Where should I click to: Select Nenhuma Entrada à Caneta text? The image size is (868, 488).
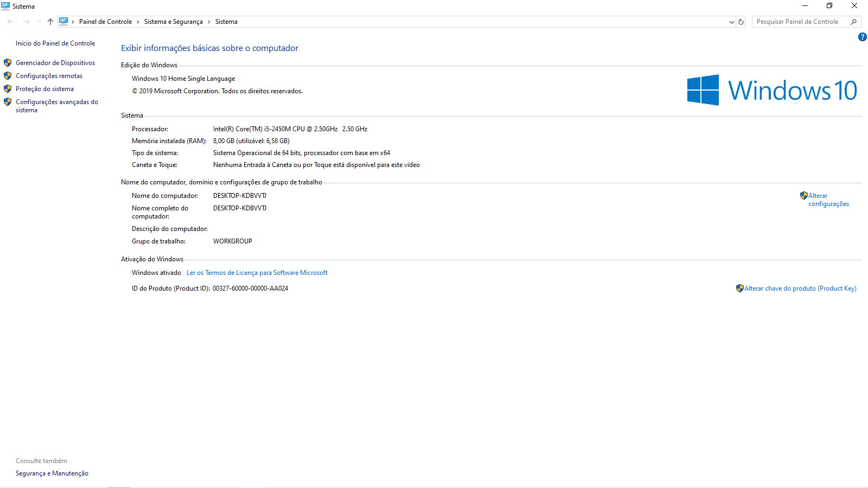click(316, 165)
